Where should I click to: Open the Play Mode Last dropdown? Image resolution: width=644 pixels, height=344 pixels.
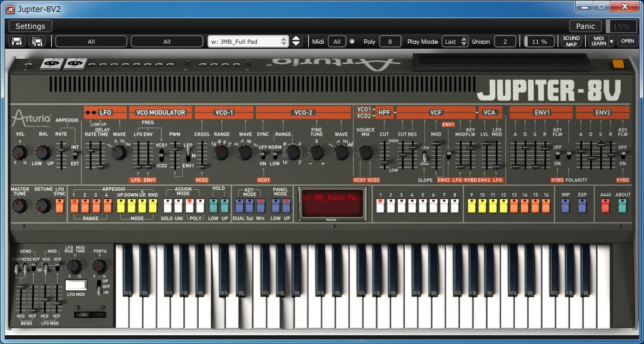click(x=455, y=41)
